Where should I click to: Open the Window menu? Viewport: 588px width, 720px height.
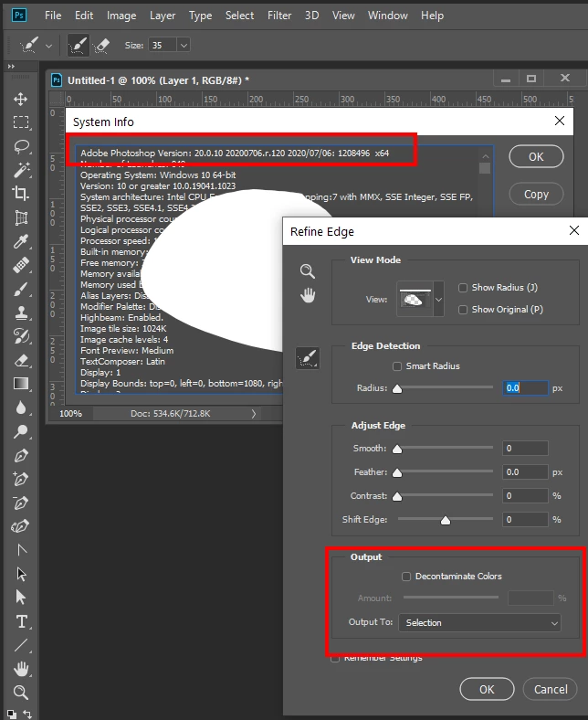coord(388,16)
